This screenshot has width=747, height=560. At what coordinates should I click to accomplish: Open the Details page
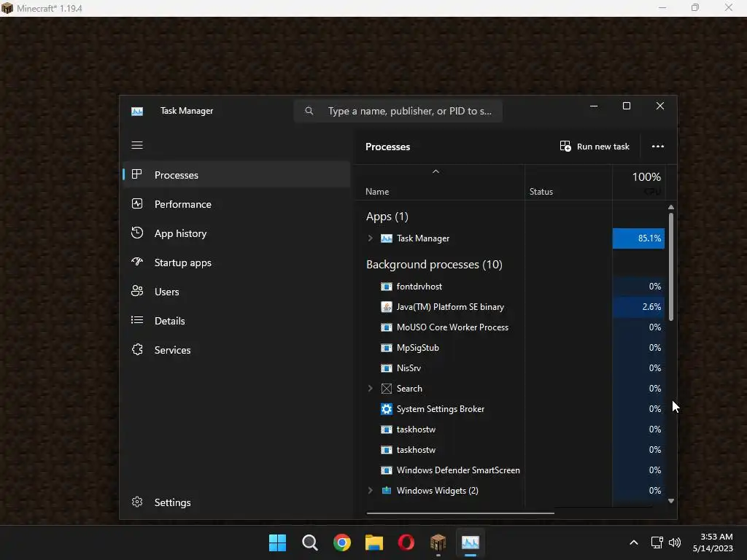pyautogui.click(x=236, y=321)
